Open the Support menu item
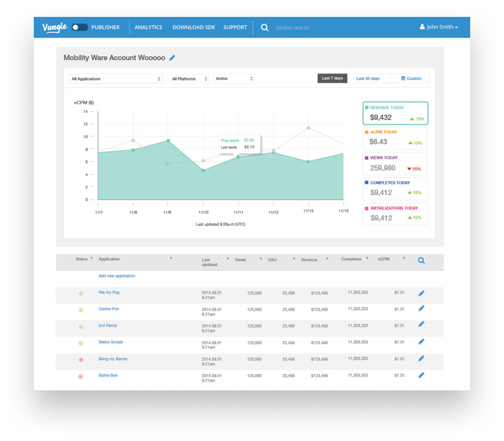The height and width of the screenshot is (441, 504). (235, 27)
